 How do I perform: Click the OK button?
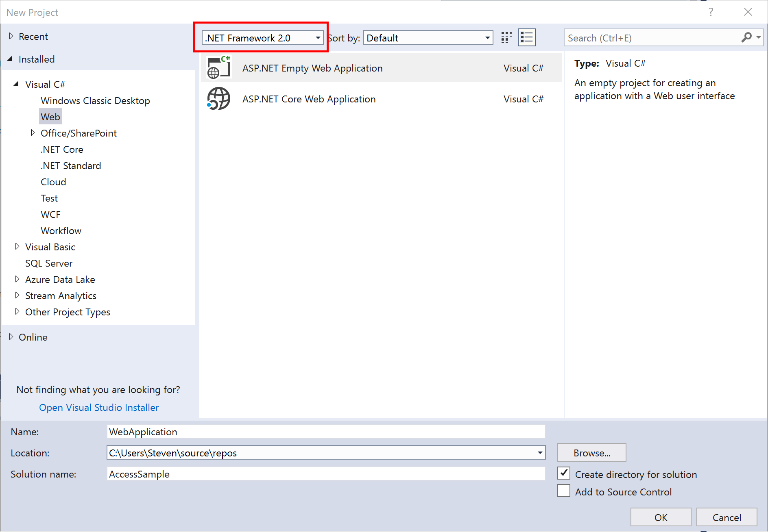[661, 517]
